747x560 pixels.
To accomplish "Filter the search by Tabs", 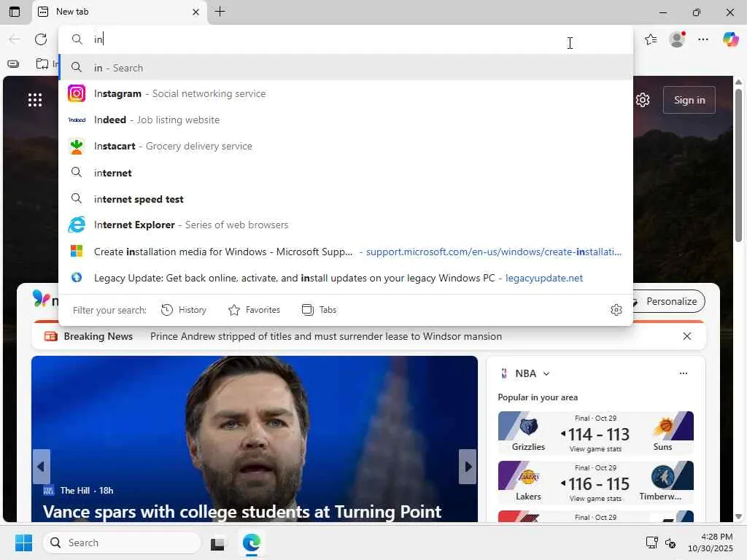I will 320,310.
